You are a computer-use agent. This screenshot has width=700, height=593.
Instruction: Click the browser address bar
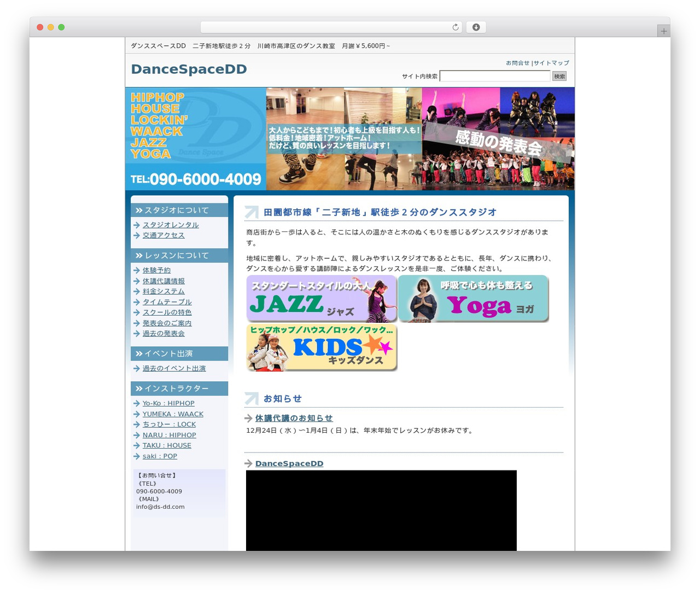click(331, 27)
